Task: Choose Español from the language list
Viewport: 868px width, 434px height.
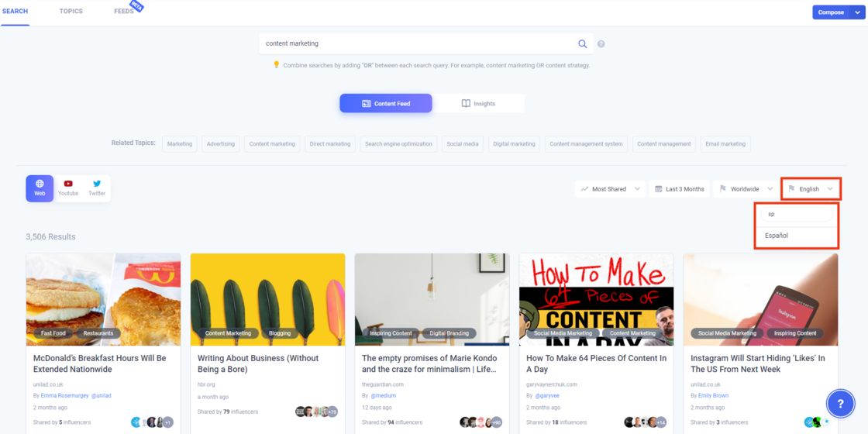Action: (777, 236)
